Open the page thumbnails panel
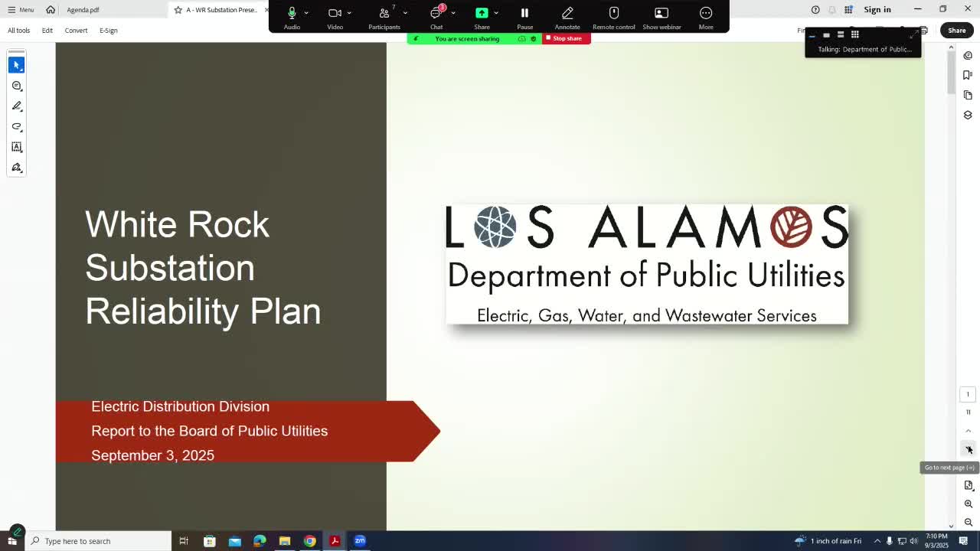 click(968, 95)
